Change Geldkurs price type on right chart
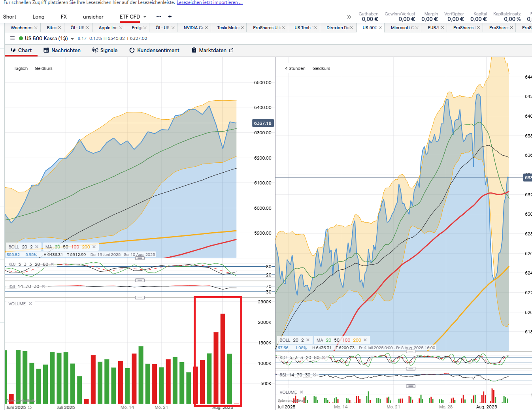This screenshot has width=532, height=410. tap(321, 68)
